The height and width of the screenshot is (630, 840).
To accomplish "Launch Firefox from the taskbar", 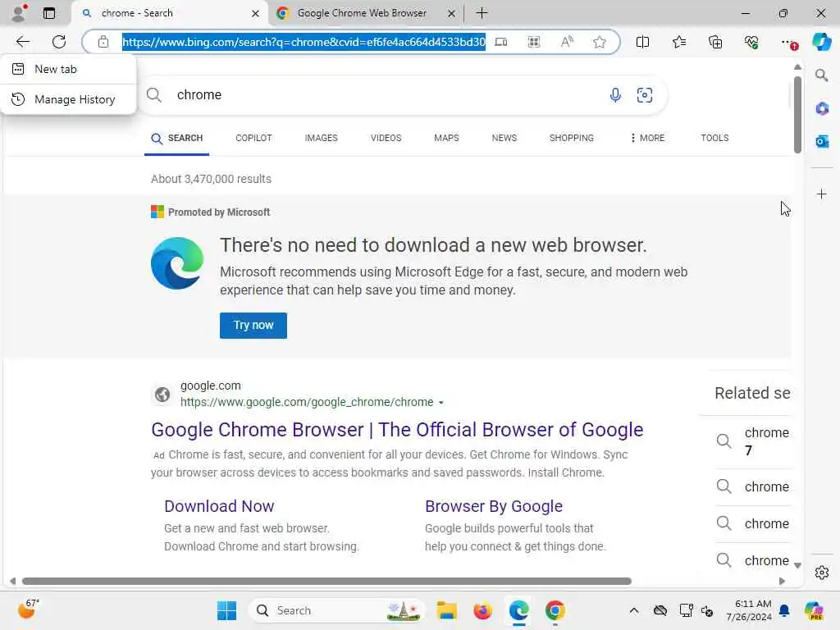I will coord(482,610).
